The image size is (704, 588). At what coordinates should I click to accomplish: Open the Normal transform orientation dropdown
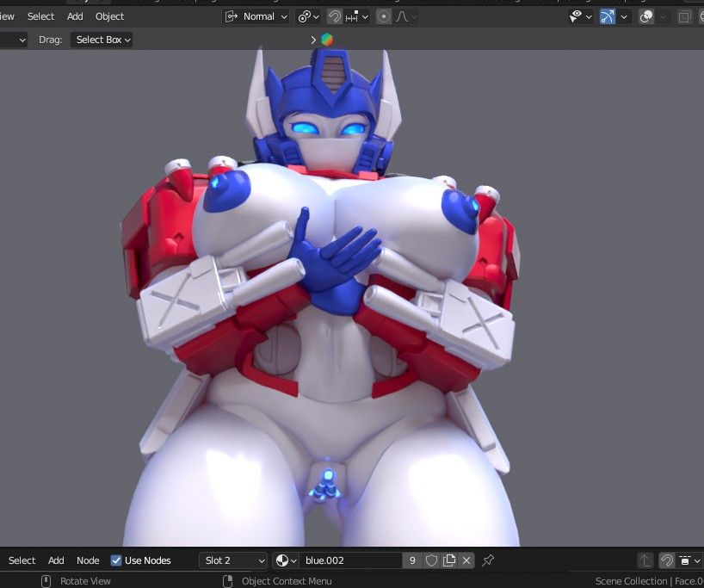[x=256, y=17]
